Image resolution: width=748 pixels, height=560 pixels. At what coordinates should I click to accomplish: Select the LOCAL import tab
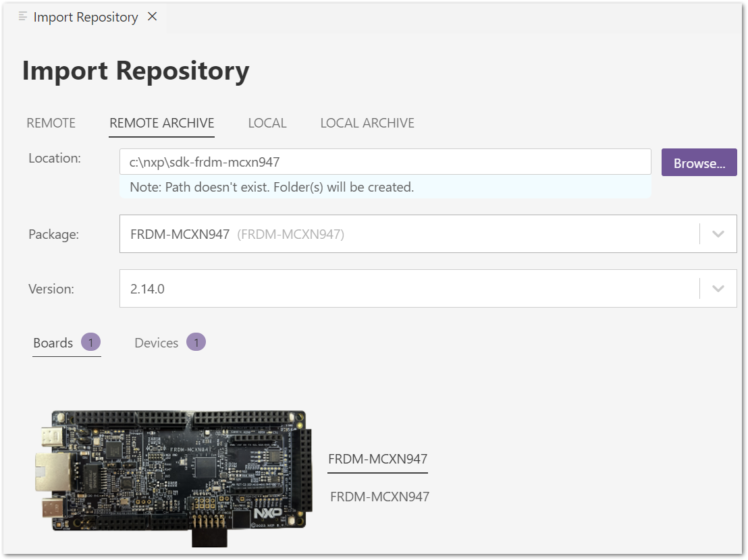click(x=267, y=123)
